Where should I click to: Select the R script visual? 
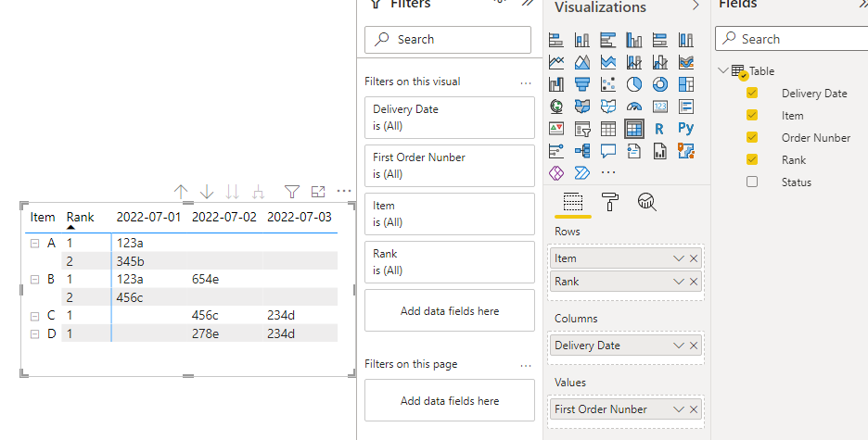[658, 129]
